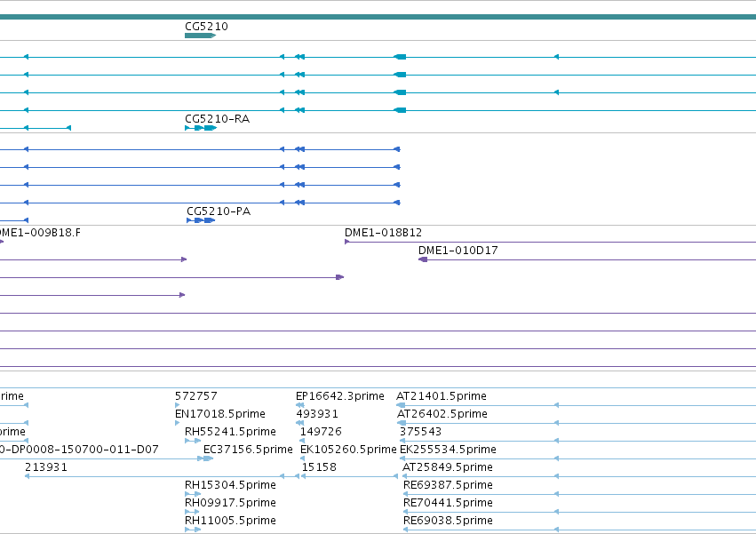Click the AT26402.5prime EST label
The image size is (756, 534).
point(442,414)
